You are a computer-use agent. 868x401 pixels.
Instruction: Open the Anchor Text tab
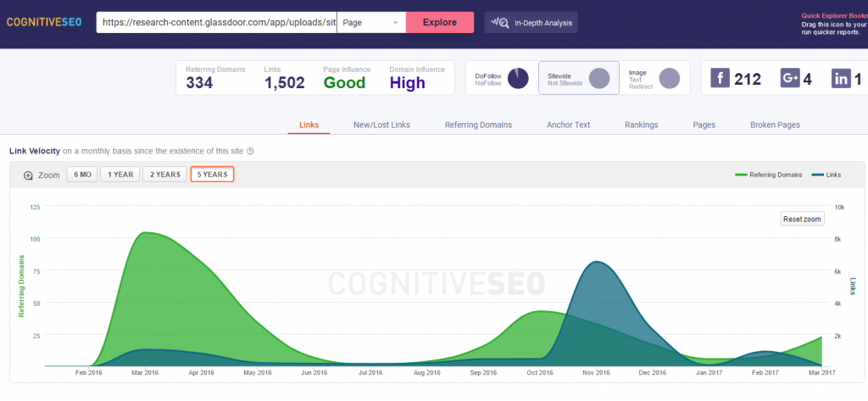coord(568,125)
